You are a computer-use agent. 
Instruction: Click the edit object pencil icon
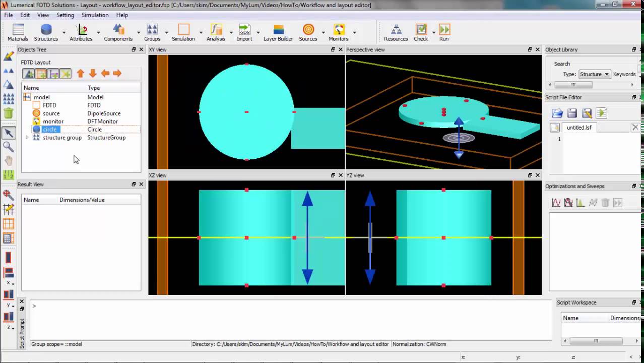tap(9, 56)
